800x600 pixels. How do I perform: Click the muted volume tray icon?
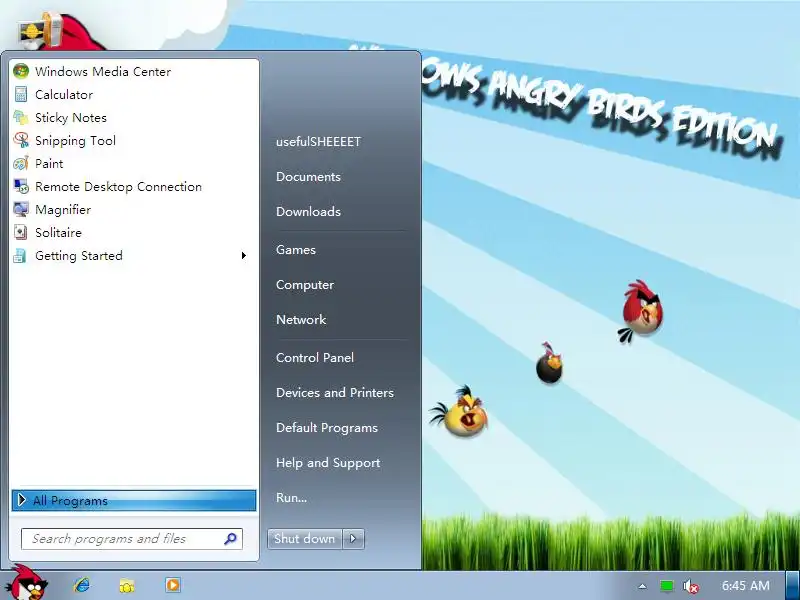click(690, 586)
